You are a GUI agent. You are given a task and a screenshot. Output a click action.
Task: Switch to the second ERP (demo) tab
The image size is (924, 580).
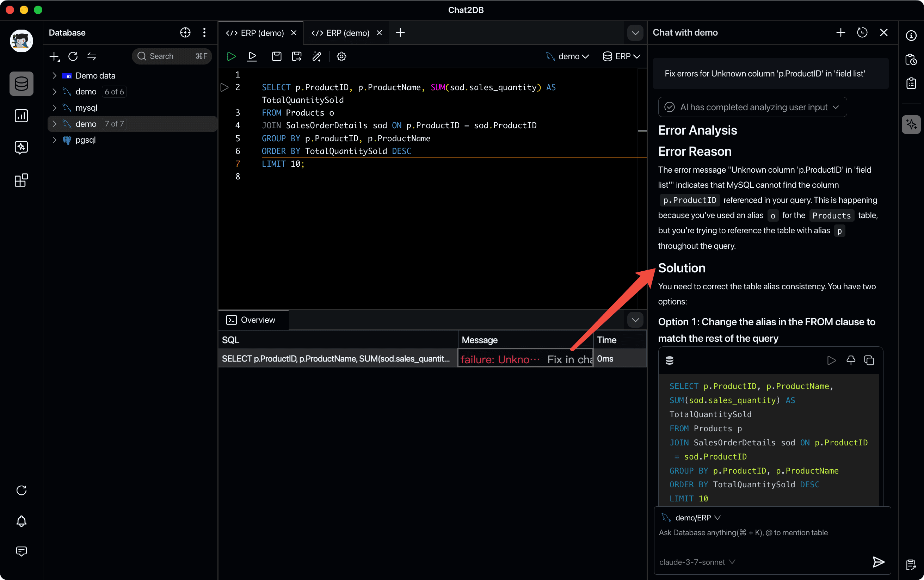coord(340,33)
